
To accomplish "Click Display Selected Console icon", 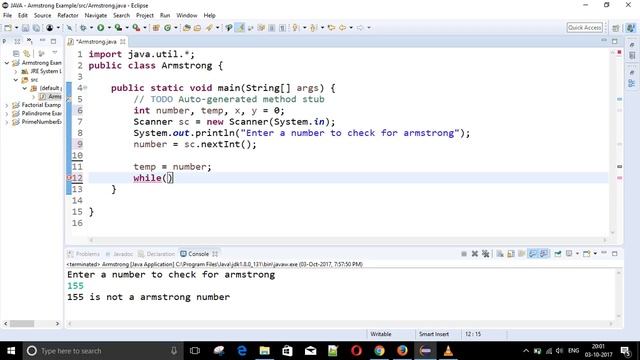I will point(569,254).
